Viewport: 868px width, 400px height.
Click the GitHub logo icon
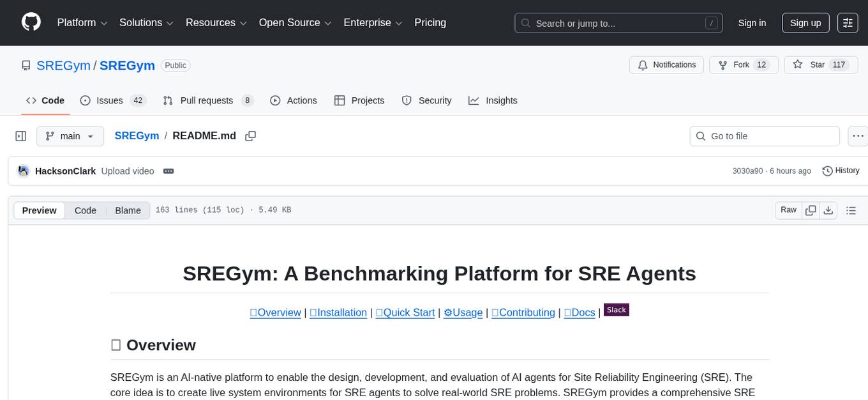pos(31,21)
